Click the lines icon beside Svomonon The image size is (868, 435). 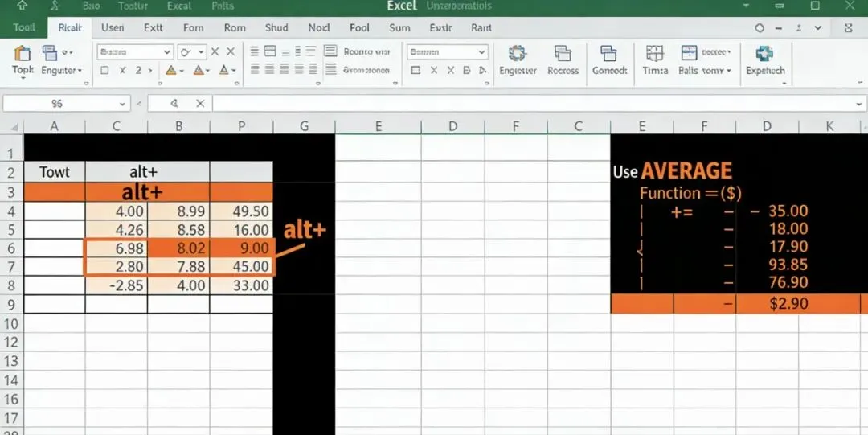tap(330, 70)
